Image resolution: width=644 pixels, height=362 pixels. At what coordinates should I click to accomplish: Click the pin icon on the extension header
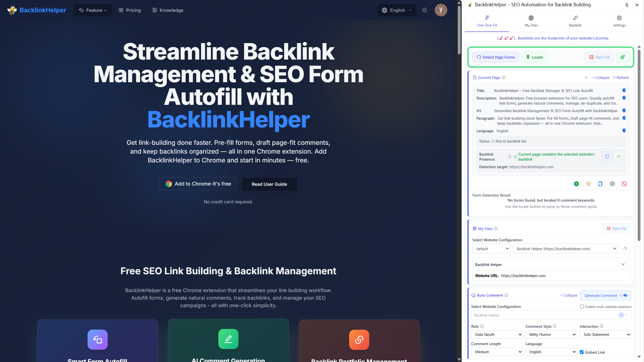pyautogui.click(x=627, y=5)
